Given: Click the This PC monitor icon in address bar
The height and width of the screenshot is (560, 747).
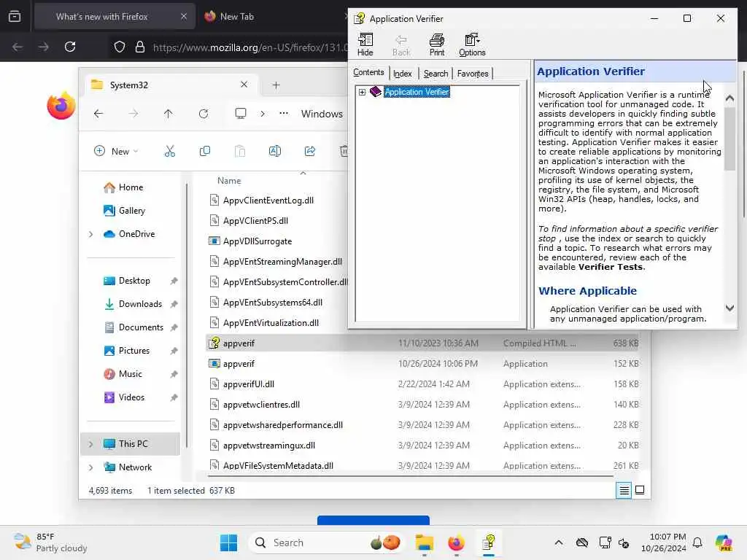Looking at the screenshot, I should click(x=241, y=113).
